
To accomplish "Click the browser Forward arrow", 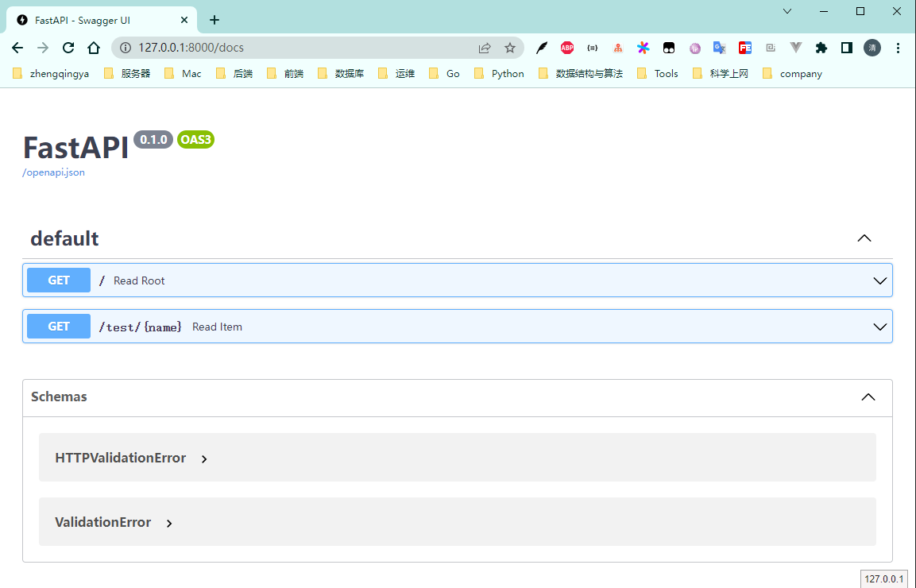I will coord(43,48).
